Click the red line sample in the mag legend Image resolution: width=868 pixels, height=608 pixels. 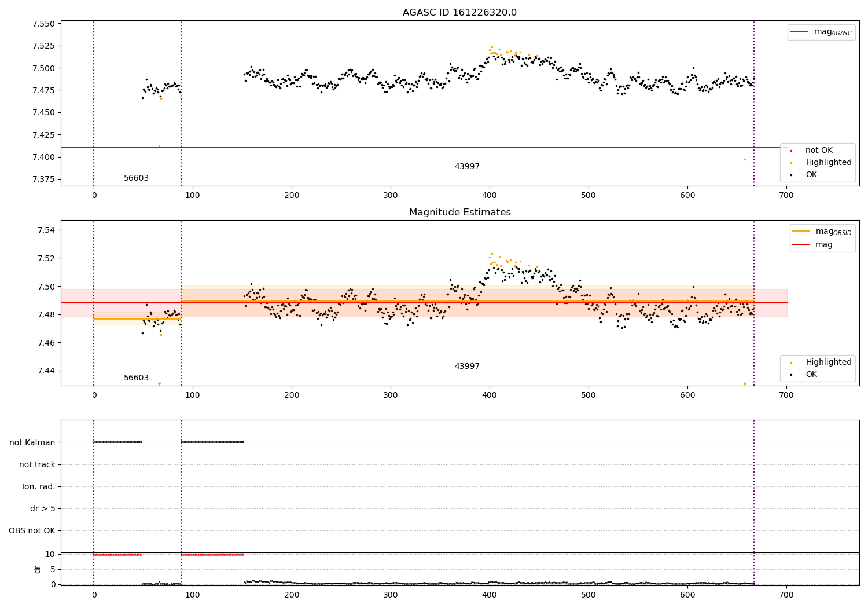coord(801,245)
